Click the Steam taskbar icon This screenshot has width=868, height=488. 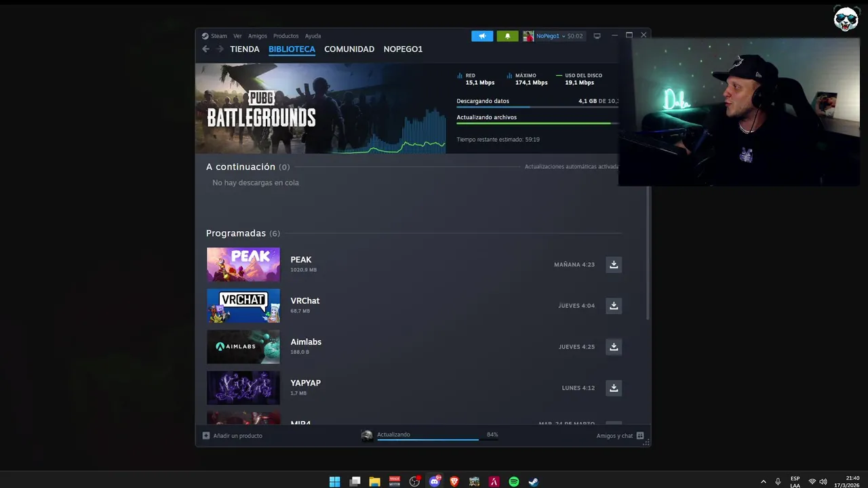534,482
